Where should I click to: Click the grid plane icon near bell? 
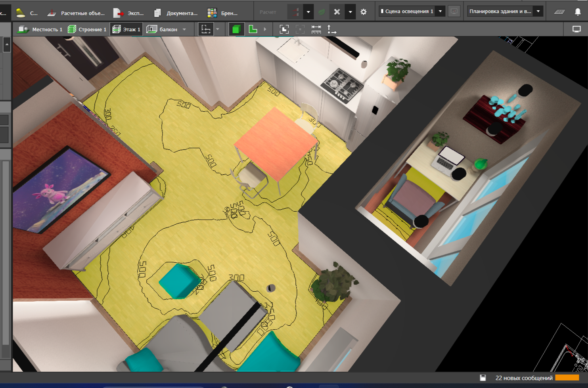tap(559, 12)
